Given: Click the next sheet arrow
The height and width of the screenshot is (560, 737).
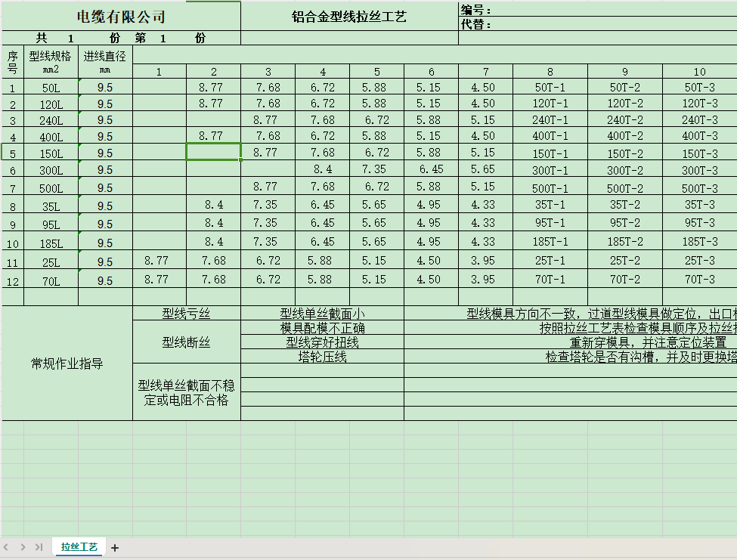Looking at the screenshot, I should [x=23, y=547].
